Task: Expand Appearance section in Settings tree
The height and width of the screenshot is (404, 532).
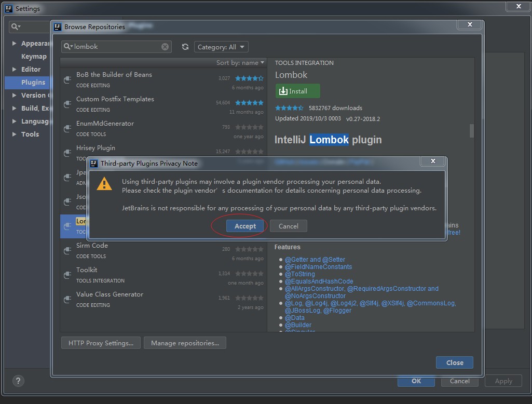Action: pos(14,44)
